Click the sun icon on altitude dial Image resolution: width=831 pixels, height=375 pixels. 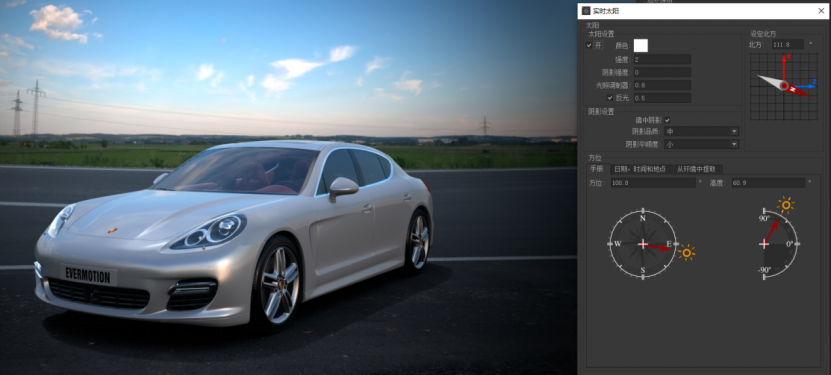tap(785, 204)
